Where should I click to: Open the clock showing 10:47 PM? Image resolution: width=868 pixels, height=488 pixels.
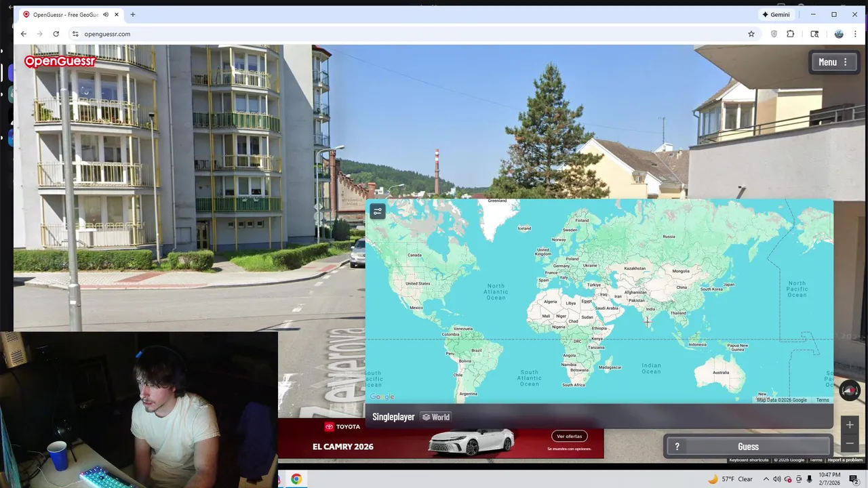click(829, 479)
